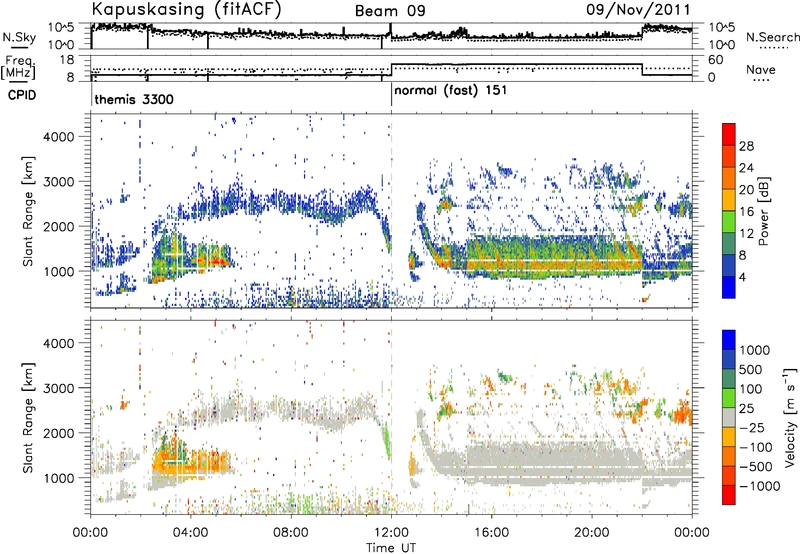Click the "04:00" time tick label
This screenshot has width=800, height=554.
[190, 533]
